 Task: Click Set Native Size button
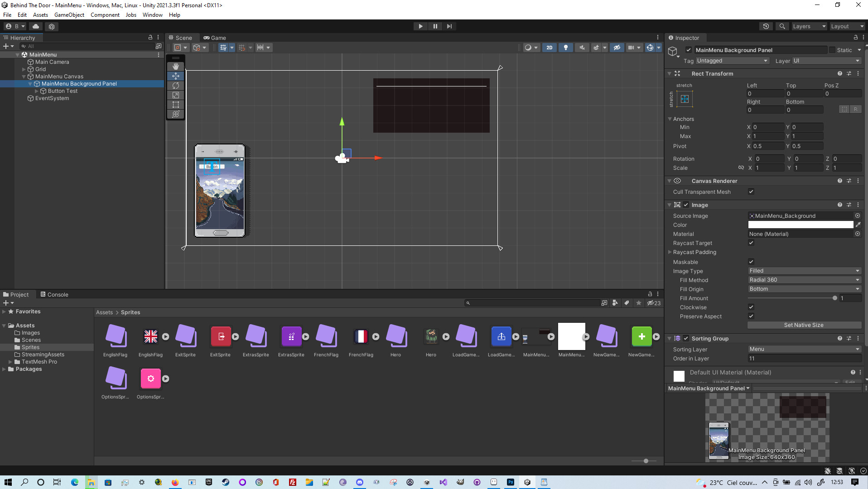tap(804, 326)
